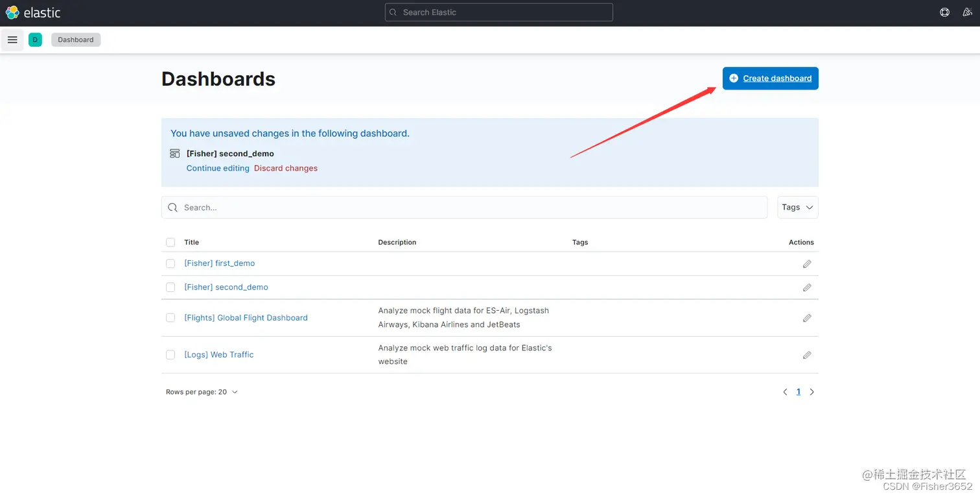The height and width of the screenshot is (495, 980).
Task: Go to previous page arrow
Action: tap(785, 392)
